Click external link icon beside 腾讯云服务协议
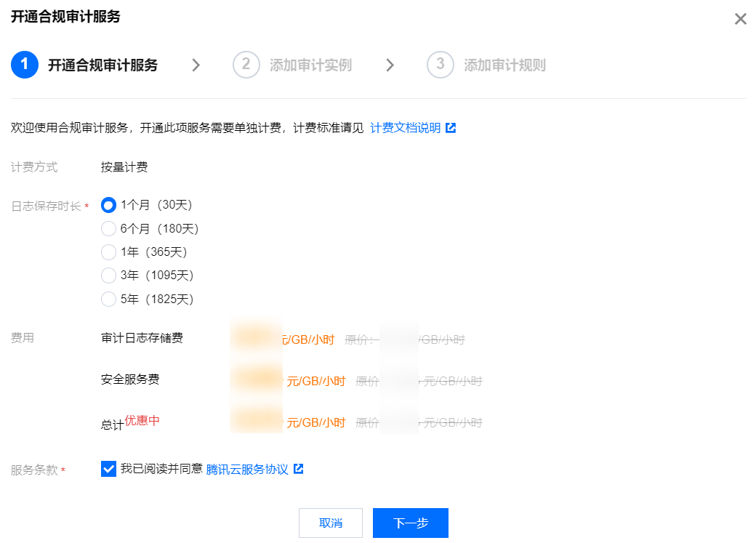The image size is (756, 543). pos(299,469)
